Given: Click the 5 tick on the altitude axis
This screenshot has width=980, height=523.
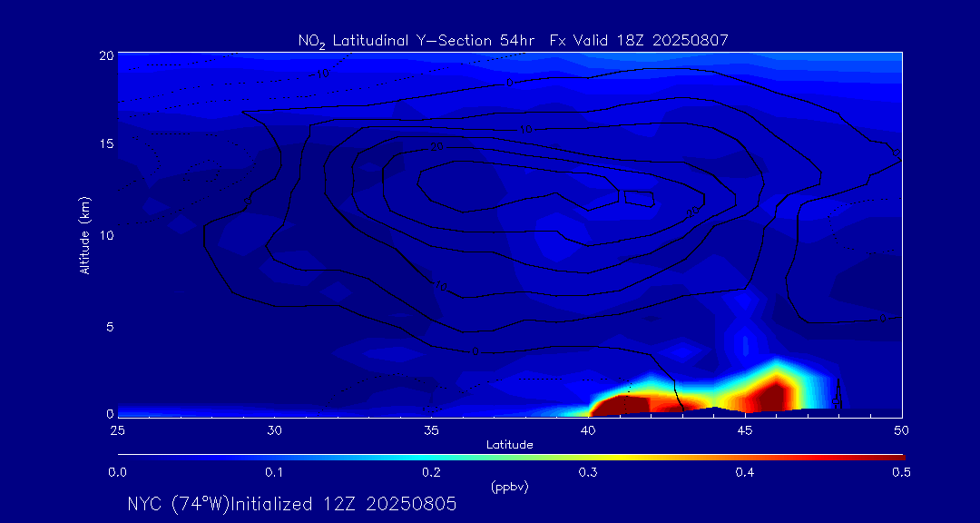Looking at the screenshot, I should (x=108, y=326).
